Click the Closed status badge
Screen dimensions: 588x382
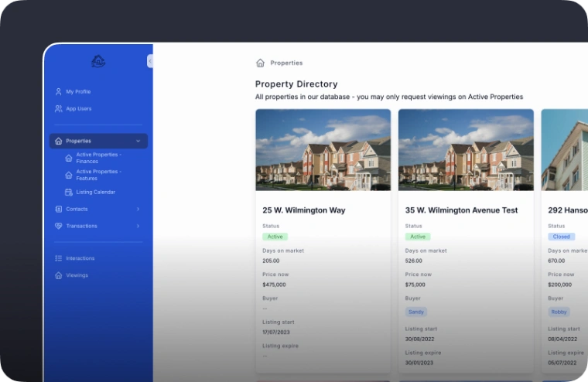coord(561,237)
